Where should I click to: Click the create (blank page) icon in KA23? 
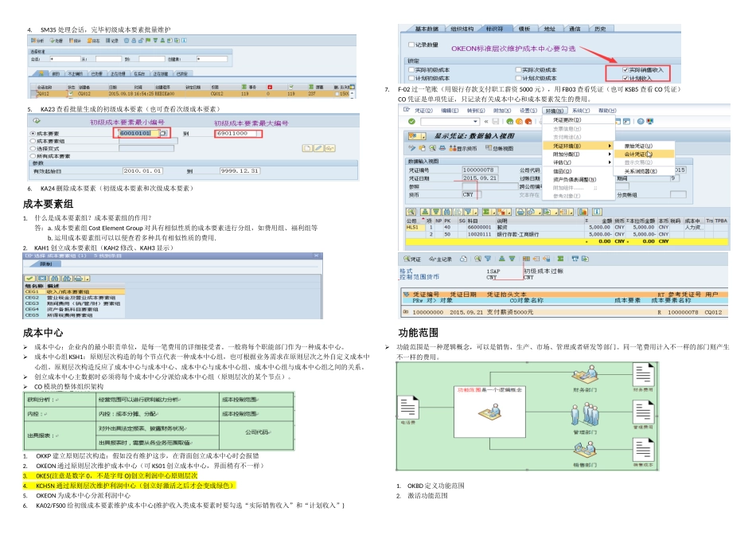pos(307,148)
